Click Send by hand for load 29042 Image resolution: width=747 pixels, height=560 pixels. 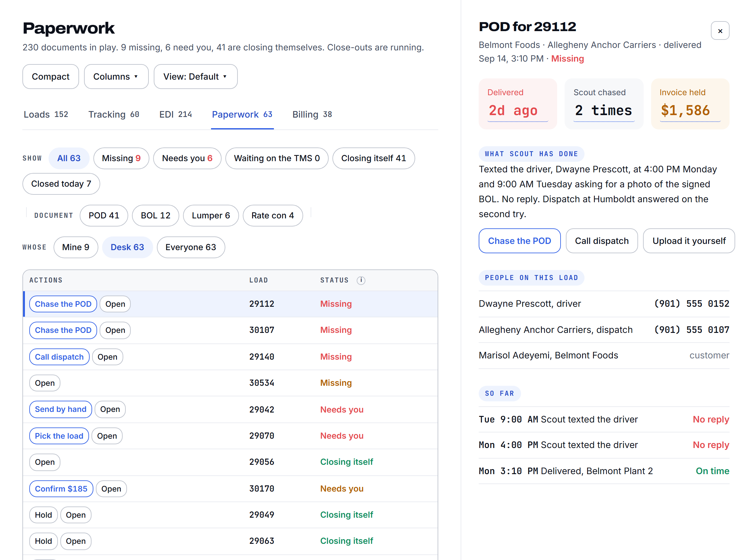[61, 409]
